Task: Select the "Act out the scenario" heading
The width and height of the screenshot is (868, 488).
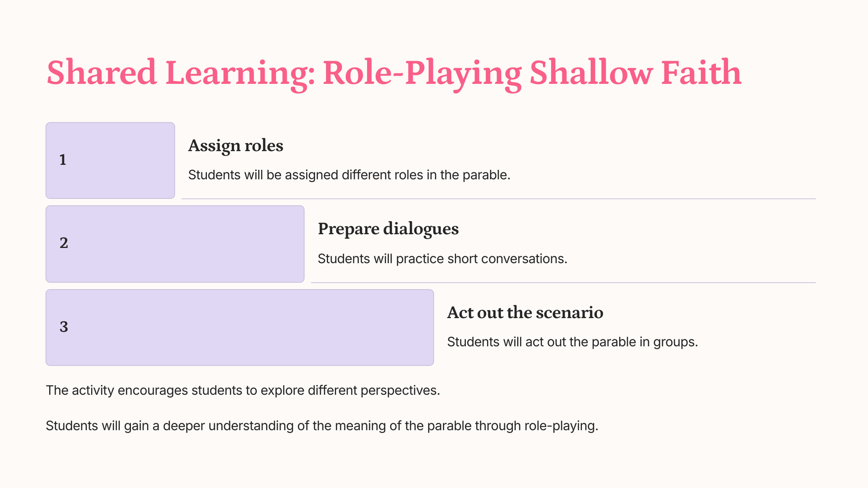Action: (525, 313)
